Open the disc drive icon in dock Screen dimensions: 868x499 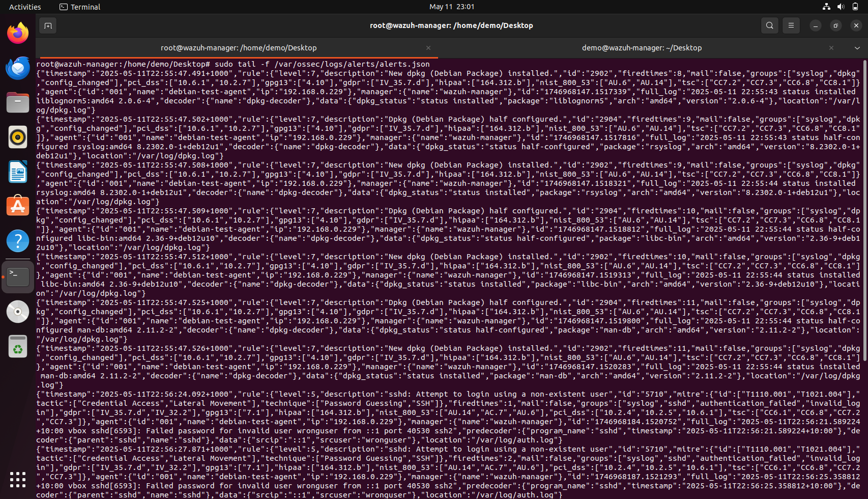click(18, 312)
